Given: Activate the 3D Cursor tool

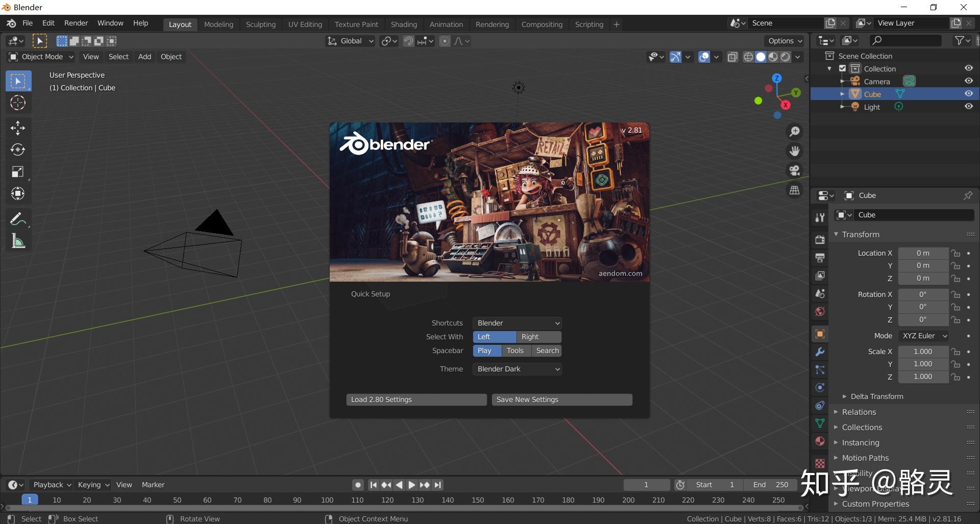Looking at the screenshot, I should (x=18, y=103).
